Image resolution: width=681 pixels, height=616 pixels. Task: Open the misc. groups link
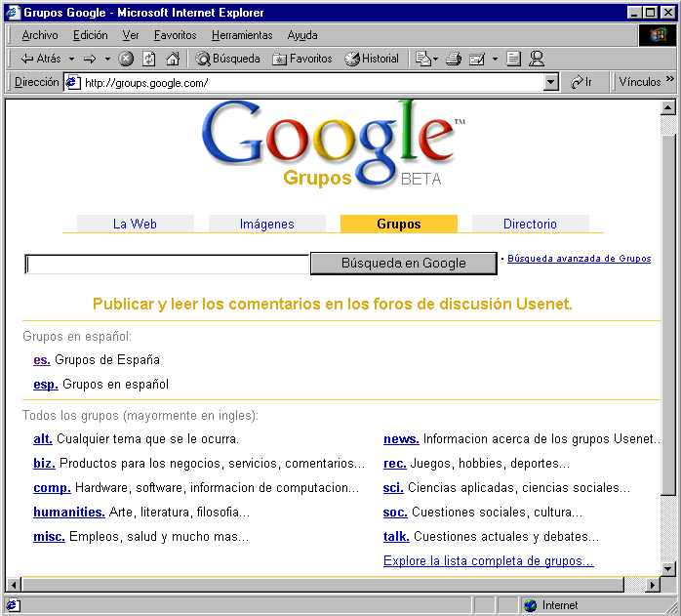49,537
